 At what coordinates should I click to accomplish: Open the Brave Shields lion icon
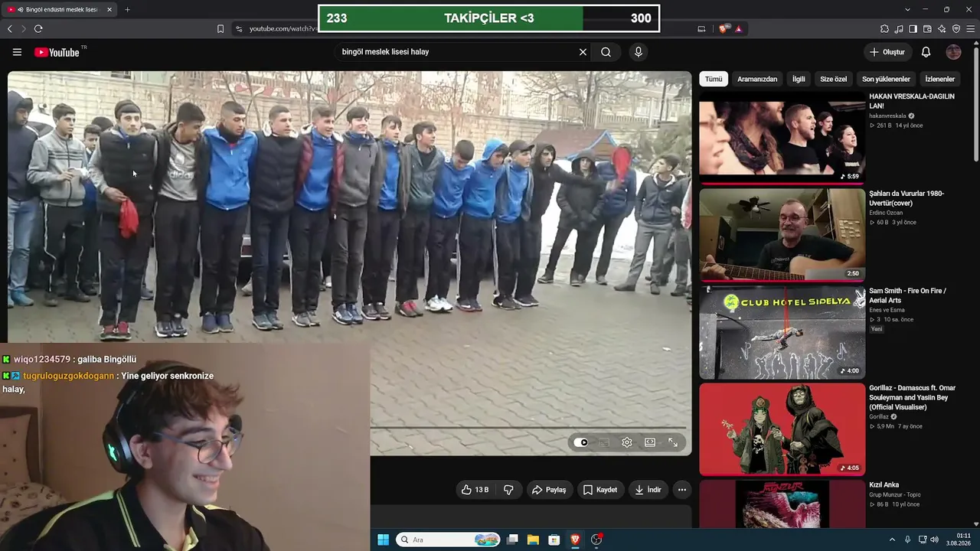tap(724, 29)
